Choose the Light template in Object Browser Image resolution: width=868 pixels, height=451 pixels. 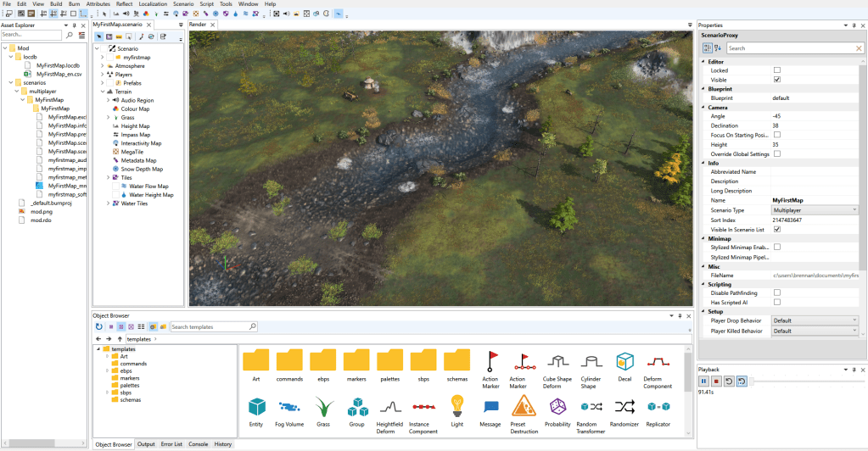(x=457, y=406)
